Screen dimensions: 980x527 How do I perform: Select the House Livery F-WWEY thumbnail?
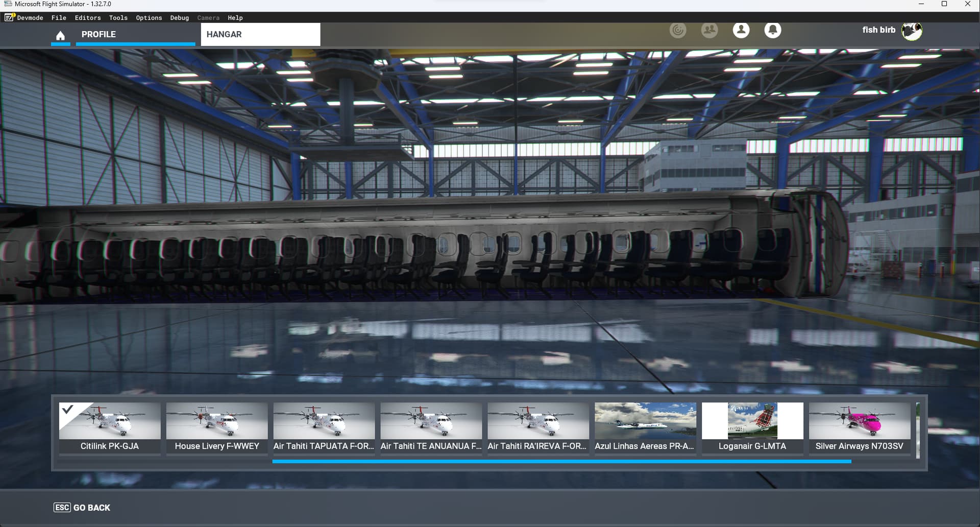coord(217,427)
